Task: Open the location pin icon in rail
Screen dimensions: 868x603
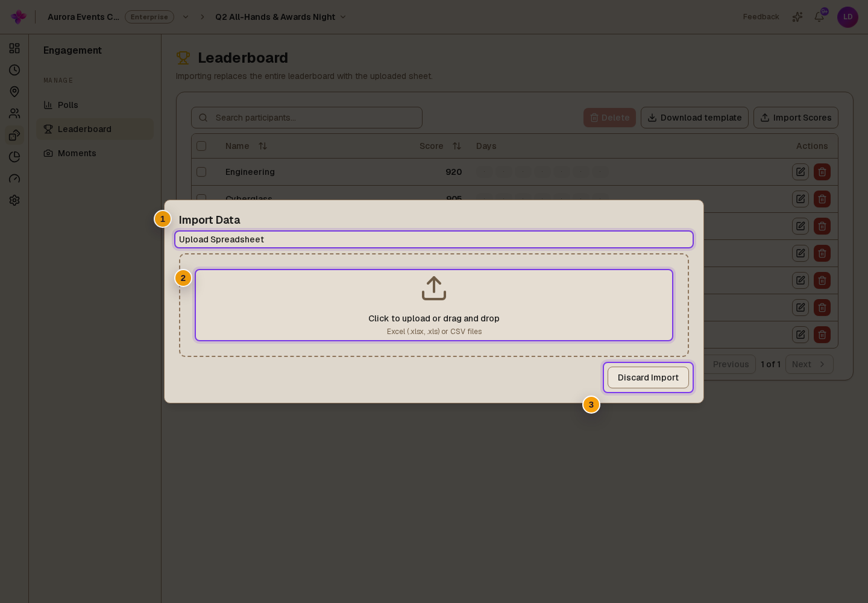Action: 14,92
